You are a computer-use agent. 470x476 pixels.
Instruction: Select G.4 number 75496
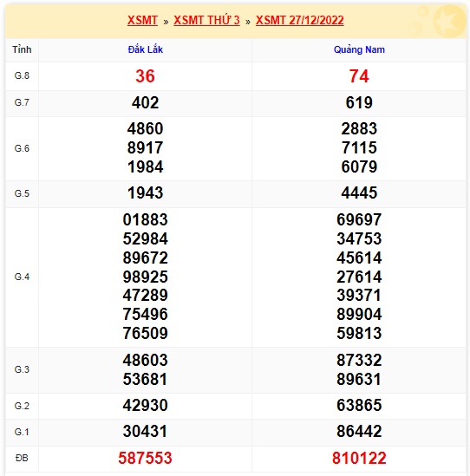[x=145, y=314]
